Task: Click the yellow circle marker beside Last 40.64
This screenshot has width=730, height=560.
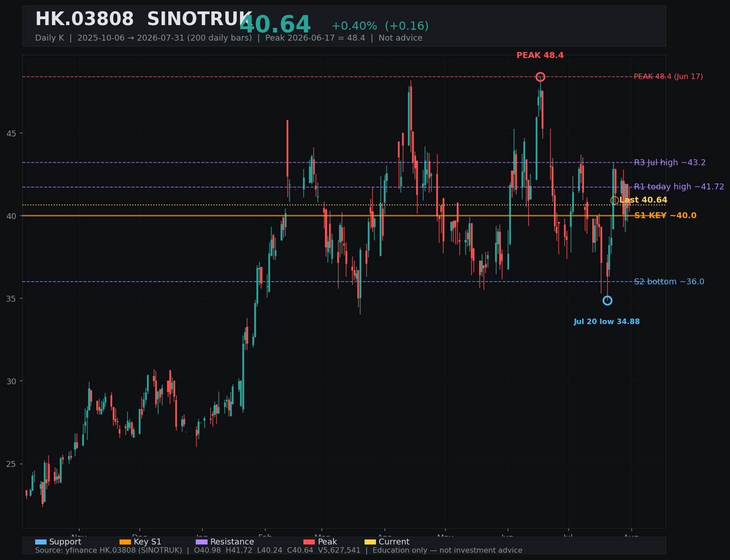Action: coord(615,200)
